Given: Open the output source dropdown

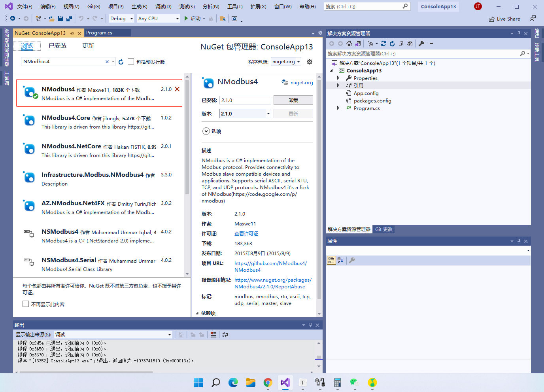Looking at the screenshot, I should tap(113, 335).
